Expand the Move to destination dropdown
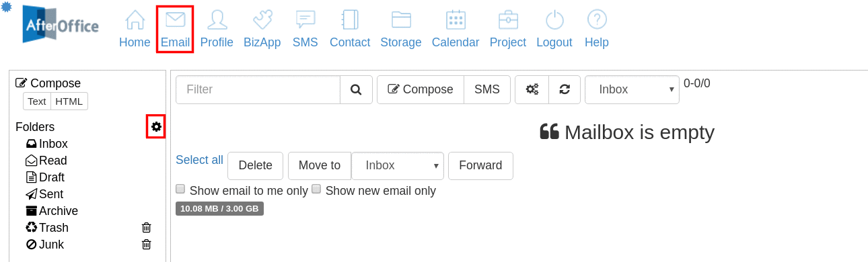The height and width of the screenshot is (262, 868). 398,165
